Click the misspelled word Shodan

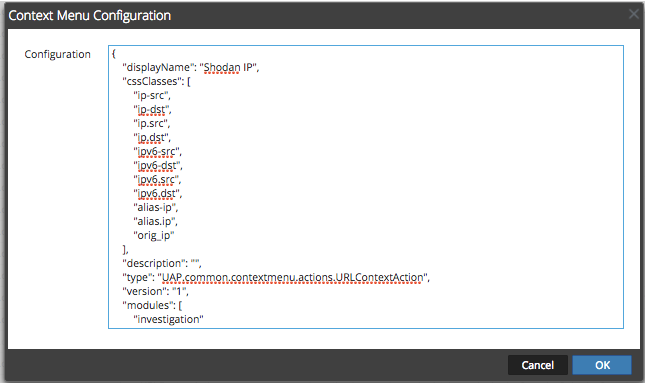[222, 67]
